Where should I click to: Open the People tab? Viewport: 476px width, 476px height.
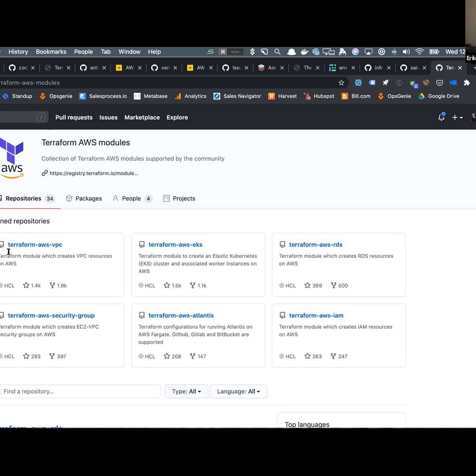tap(132, 199)
